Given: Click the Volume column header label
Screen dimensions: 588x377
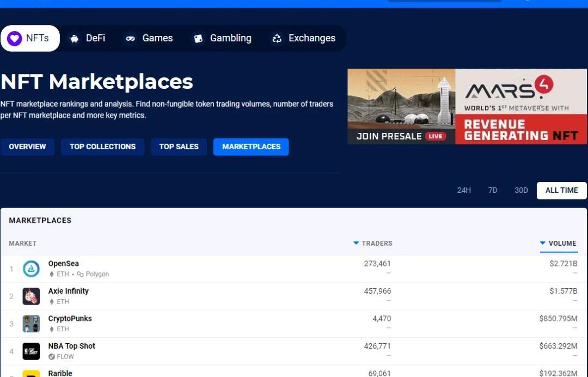Looking at the screenshot, I should [x=562, y=243].
